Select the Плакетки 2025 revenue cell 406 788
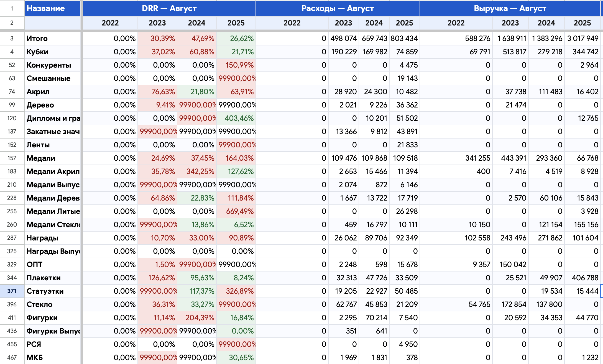 point(582,278)
